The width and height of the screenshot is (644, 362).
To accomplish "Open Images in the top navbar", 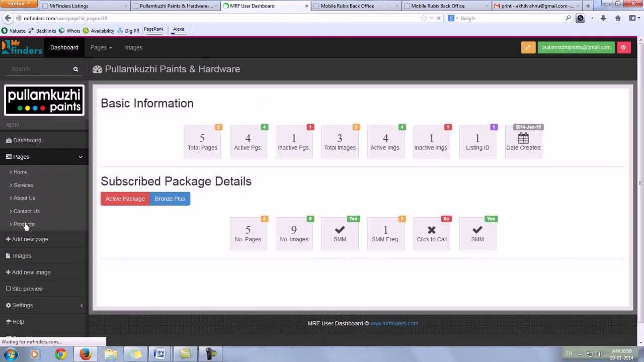I will tap(133, 47).
